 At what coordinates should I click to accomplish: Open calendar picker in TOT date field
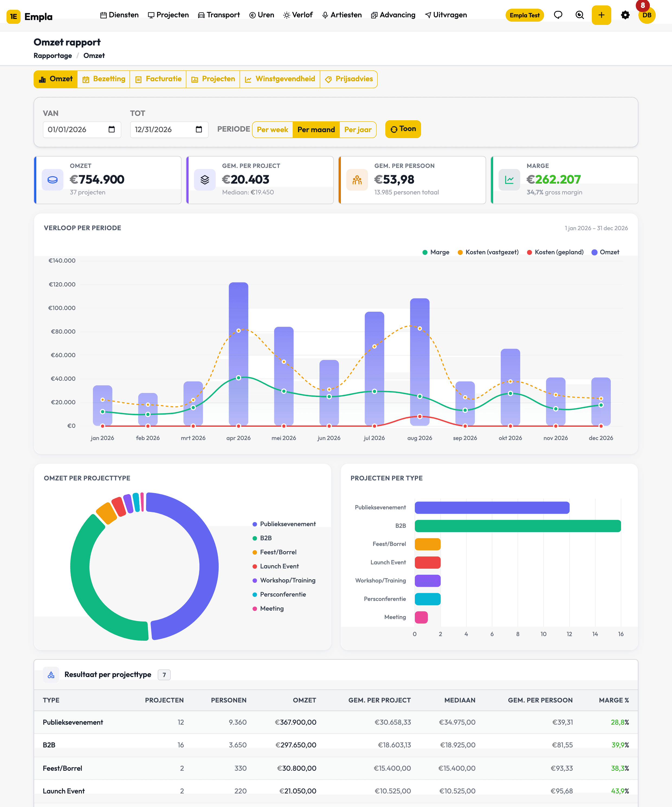pos(199,129)
